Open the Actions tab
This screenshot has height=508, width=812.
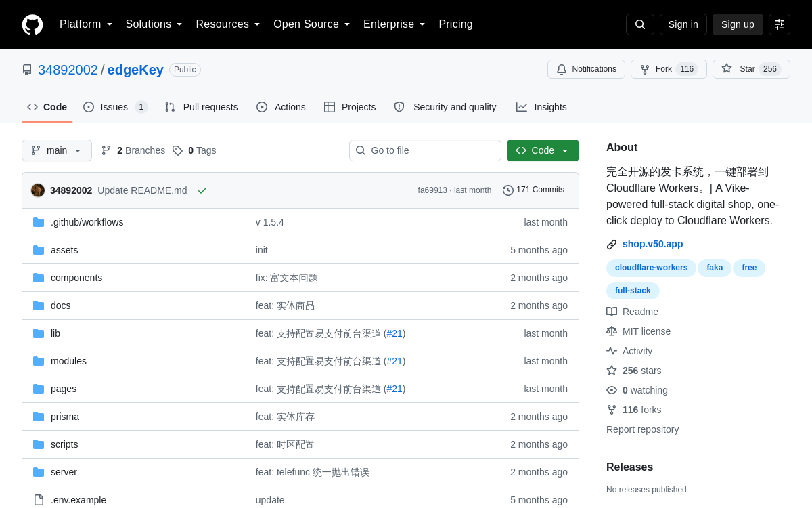(x=281, y=107)
